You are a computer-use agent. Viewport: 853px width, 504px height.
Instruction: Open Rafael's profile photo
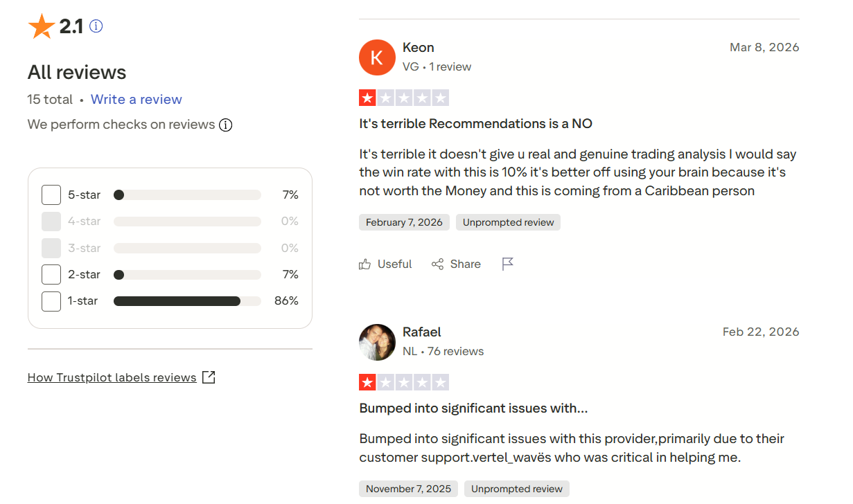tap(377, 342)
